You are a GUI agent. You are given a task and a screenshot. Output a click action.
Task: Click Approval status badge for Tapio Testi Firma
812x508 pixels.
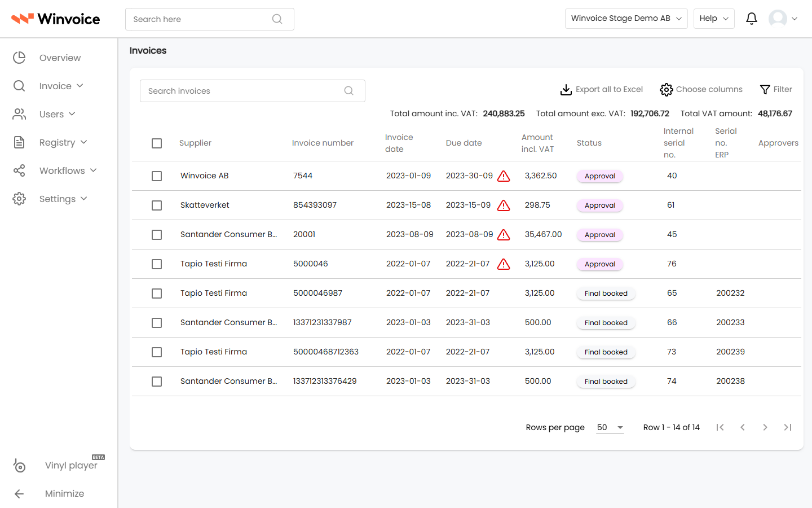[x=600, y=264]
